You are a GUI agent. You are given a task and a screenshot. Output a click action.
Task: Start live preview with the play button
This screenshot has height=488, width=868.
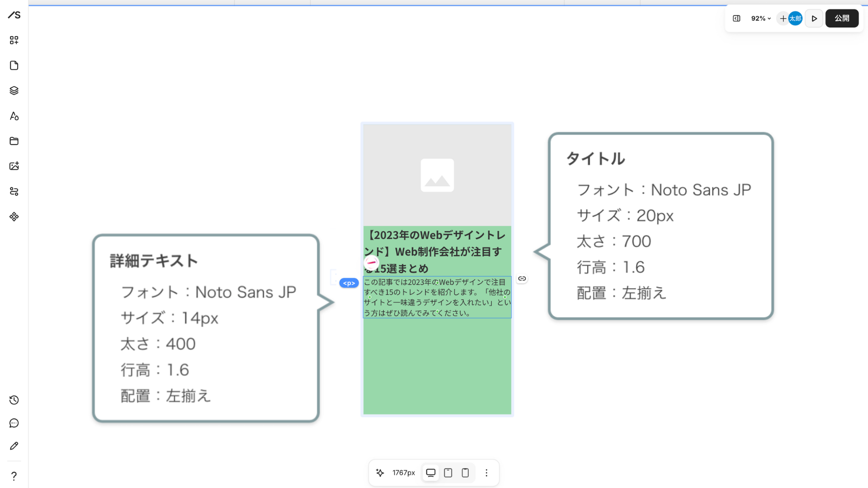pyautogui.click(x=814, y=19)
